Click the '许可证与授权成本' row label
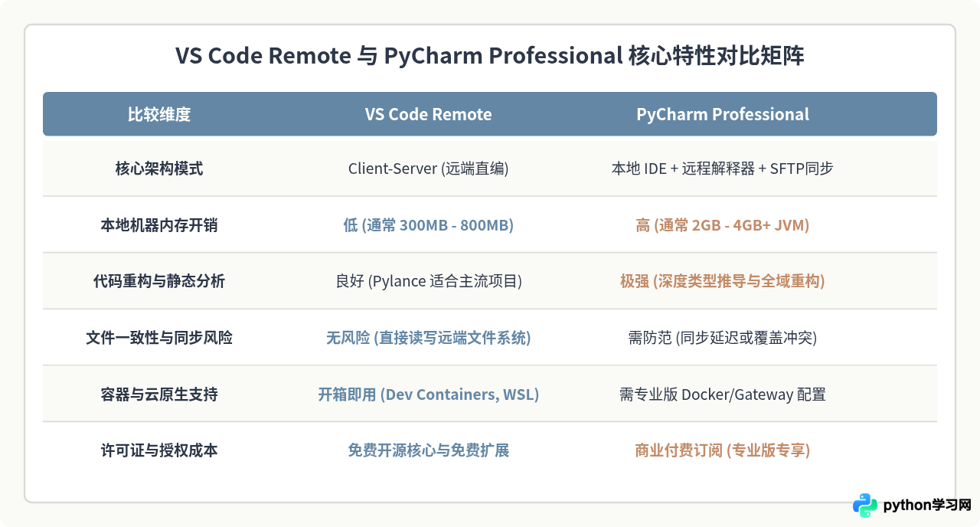The height and width of the screenshot is (527, 980). click(x=159, y=450)
